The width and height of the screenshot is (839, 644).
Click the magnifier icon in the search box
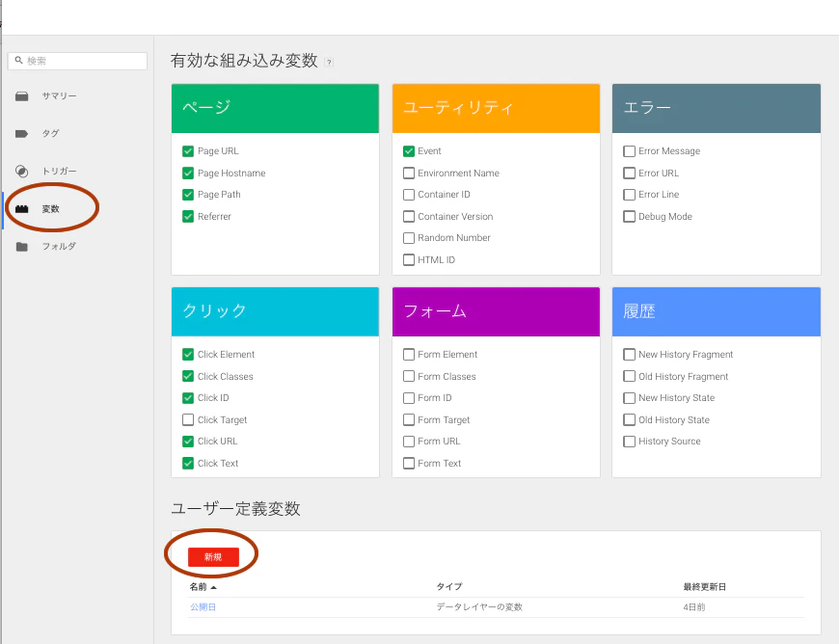(18, 61)
